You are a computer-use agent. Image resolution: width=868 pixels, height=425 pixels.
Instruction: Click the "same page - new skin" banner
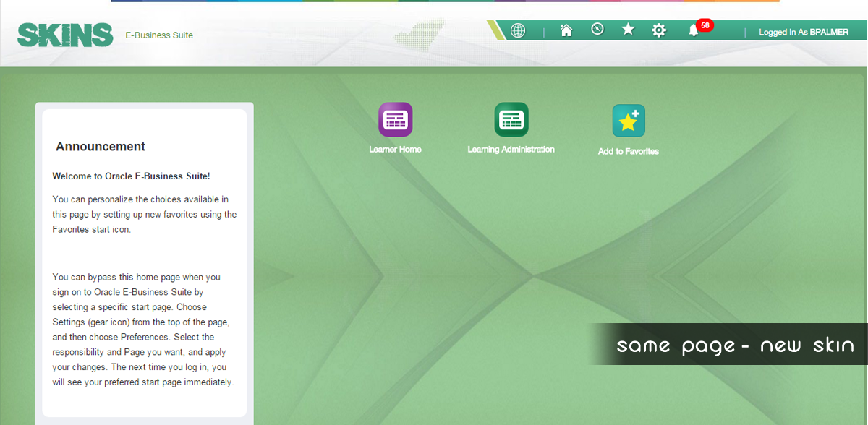(x=734, y=345)
